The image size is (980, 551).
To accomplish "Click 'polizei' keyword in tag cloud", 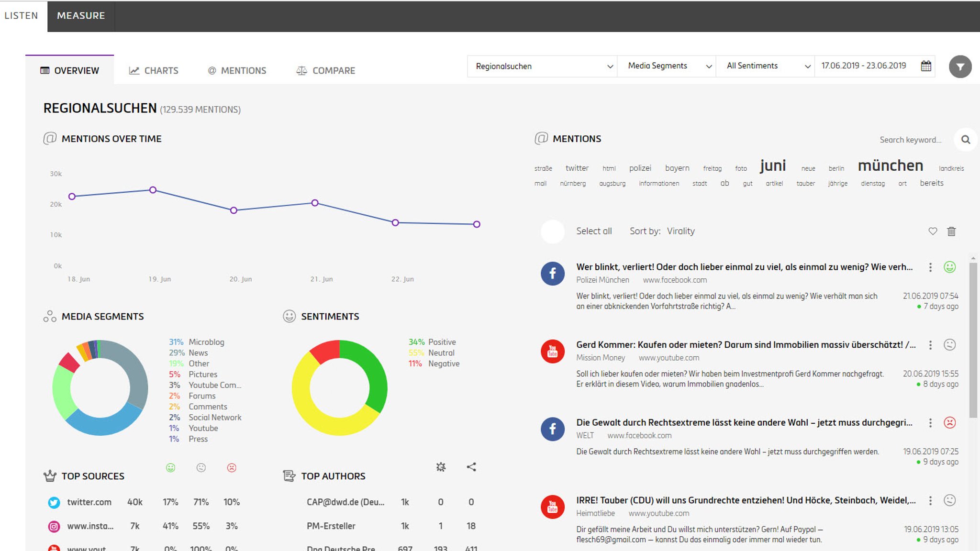I will (x=640, y=168).
